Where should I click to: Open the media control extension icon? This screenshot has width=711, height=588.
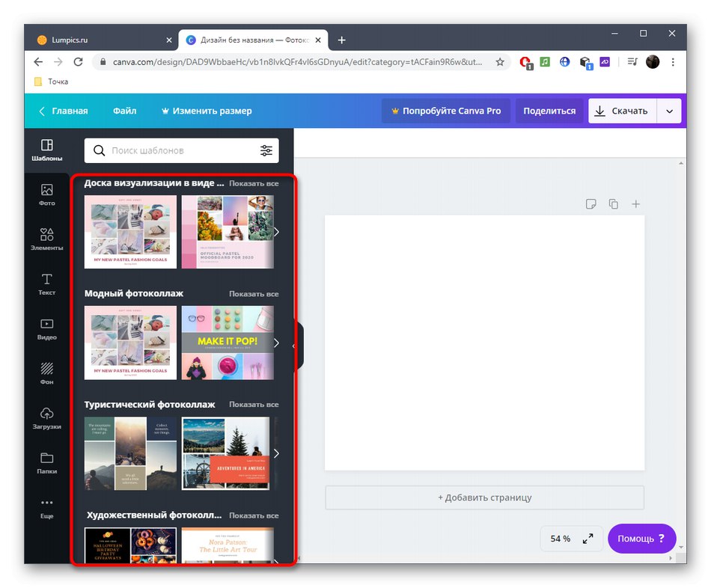tap(632, 61)
